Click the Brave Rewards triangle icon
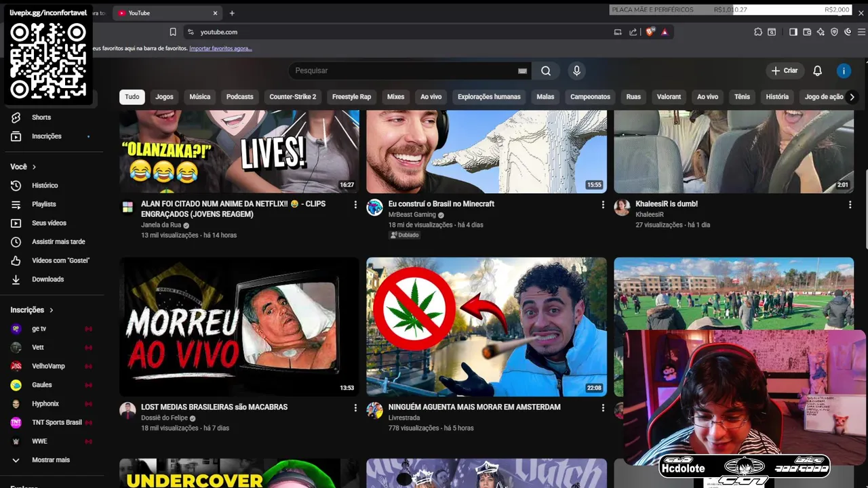The width and height of the screenshot is (868, 488). 665,32
